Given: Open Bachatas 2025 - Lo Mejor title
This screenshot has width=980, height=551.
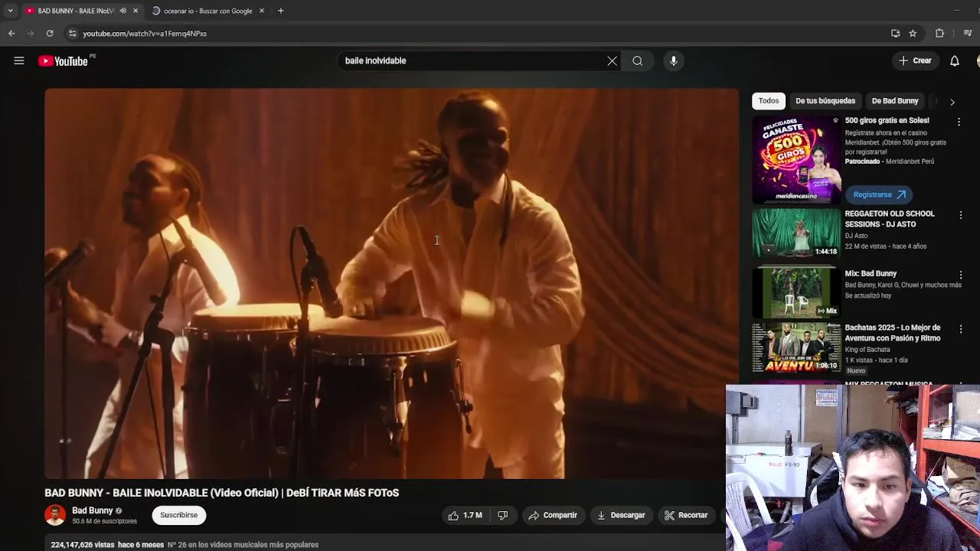Looking at the screenshot, I should click(x=893, y=333).
